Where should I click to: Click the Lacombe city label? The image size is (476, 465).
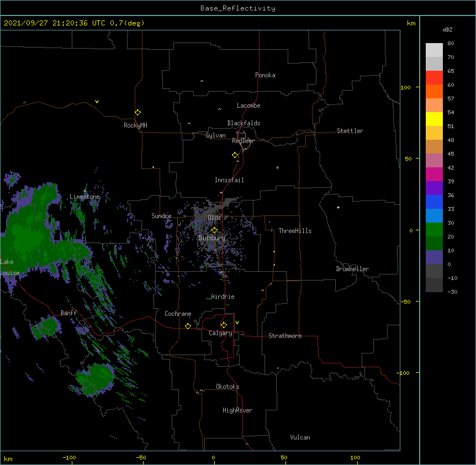coord(248,105)
